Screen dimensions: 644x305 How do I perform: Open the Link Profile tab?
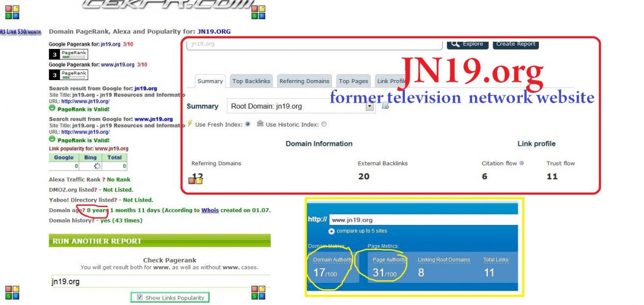pyautogui.click(x=392, y=81)
